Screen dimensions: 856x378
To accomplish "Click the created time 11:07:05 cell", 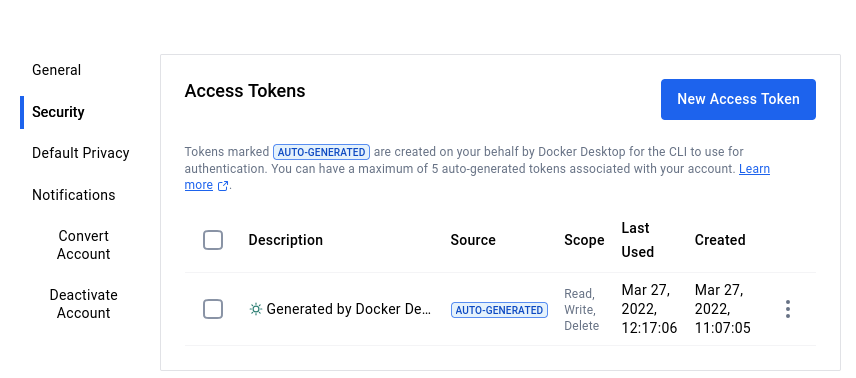I will coord(722,309).
